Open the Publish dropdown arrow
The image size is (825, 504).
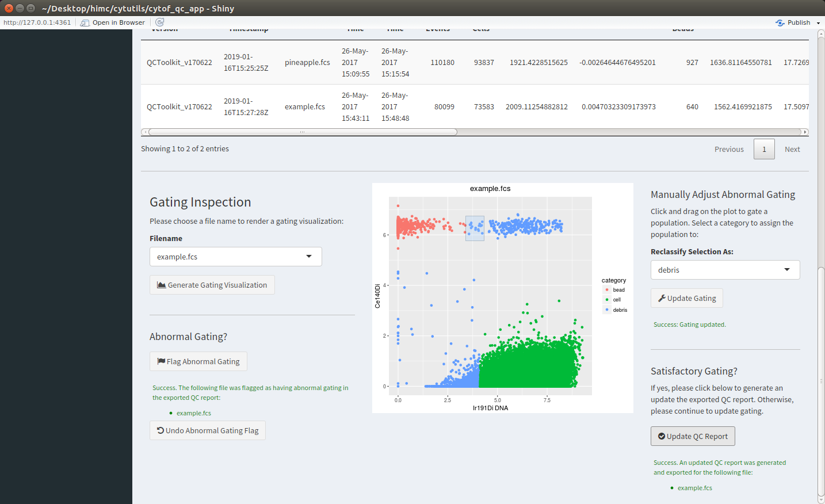tap(818, 23)
